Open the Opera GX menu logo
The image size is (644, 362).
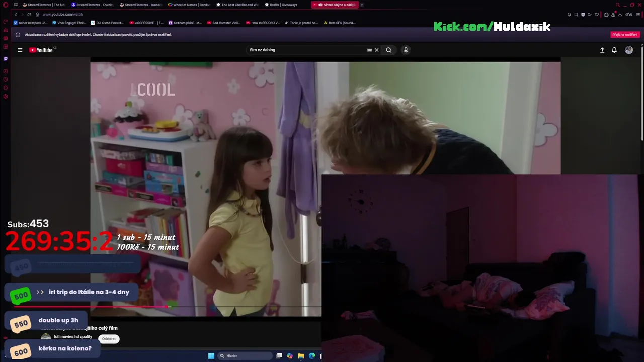tap(6, 5)
